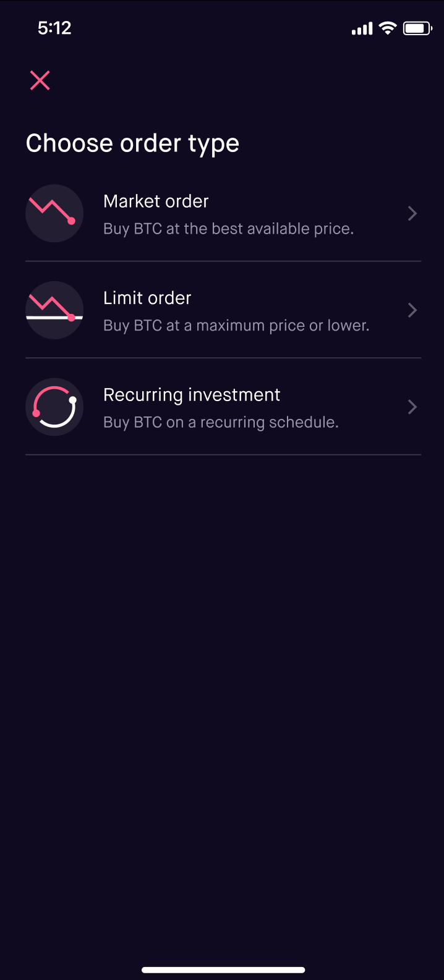444x980 pixels.
Task: Open the chevron next to Limit order
Action: tap(412, 310)
